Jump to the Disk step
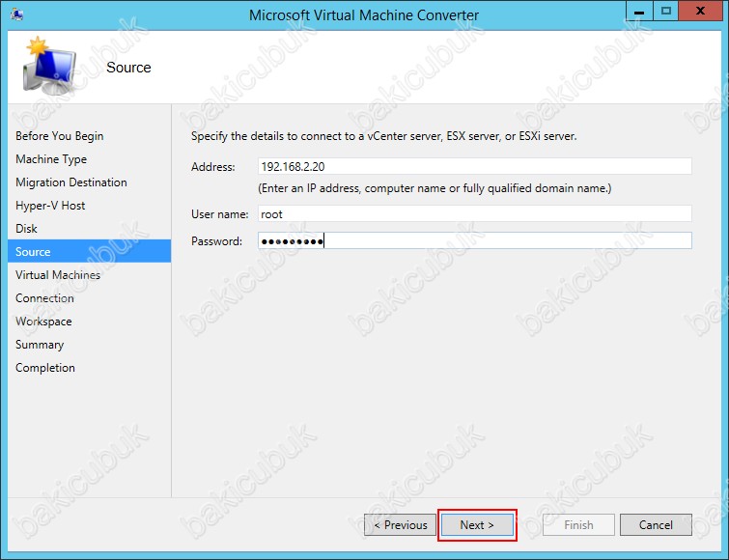729x560 pixels. coord(26,229)
